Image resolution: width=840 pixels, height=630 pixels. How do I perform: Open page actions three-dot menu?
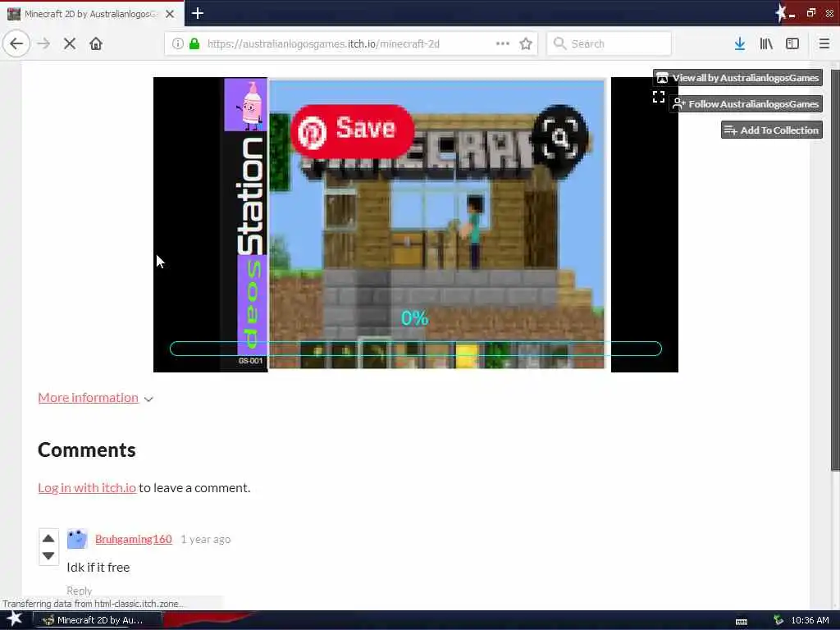(503, 43)
